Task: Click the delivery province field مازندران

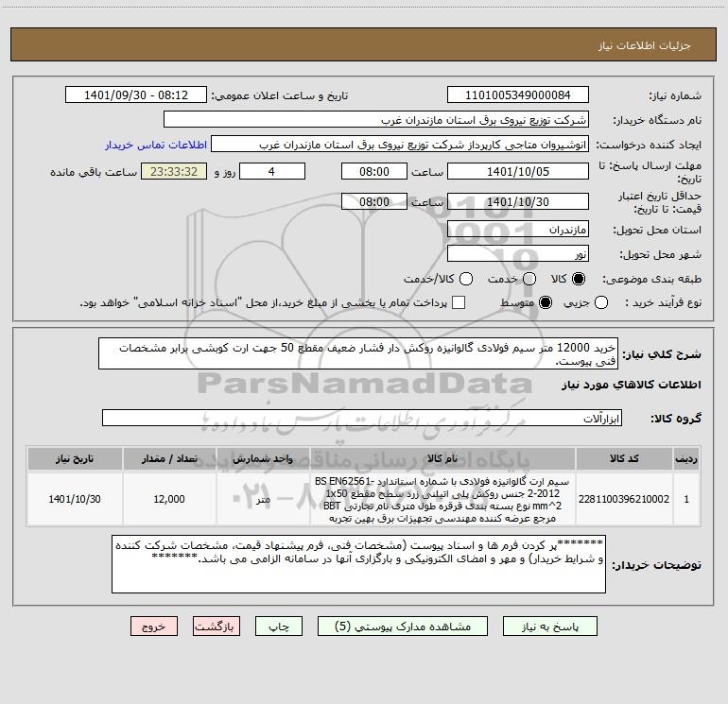Action: 518,230
